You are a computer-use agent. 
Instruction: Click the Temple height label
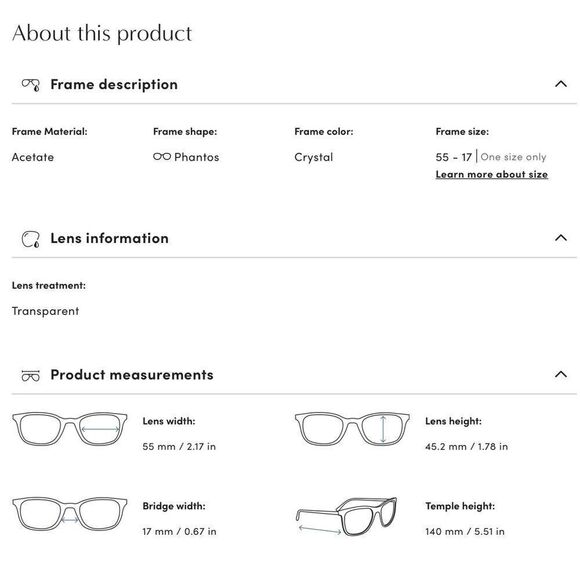point(460,506)
